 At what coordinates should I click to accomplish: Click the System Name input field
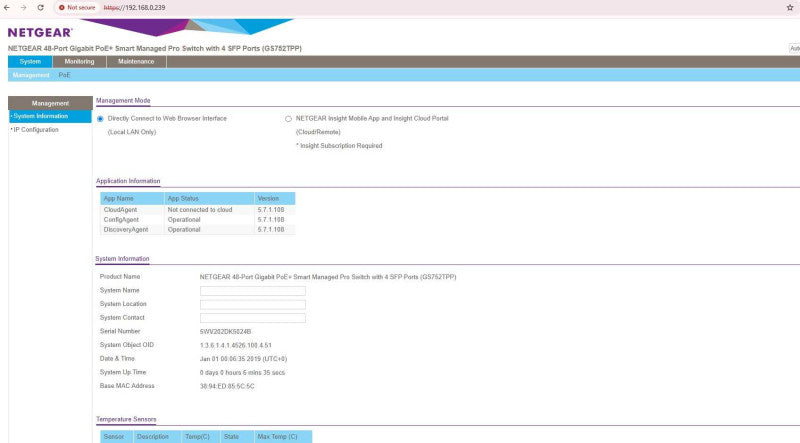[x=253, y=291]
